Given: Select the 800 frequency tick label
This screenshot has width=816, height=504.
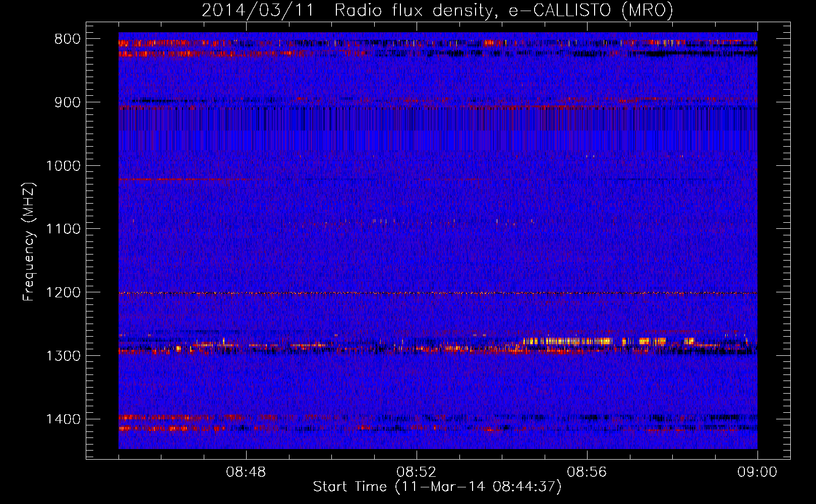Looking at the screenshot, I should coord(68,39).
